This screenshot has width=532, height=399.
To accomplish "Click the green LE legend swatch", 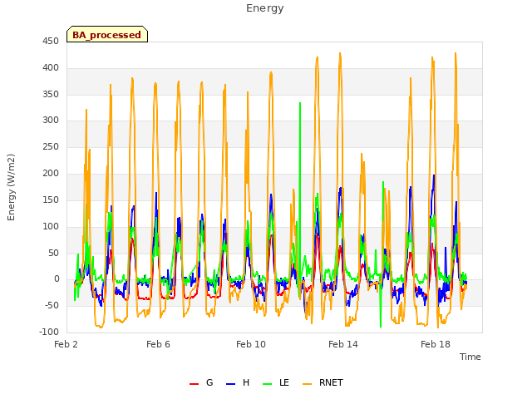I will click(x=268, y=384).
